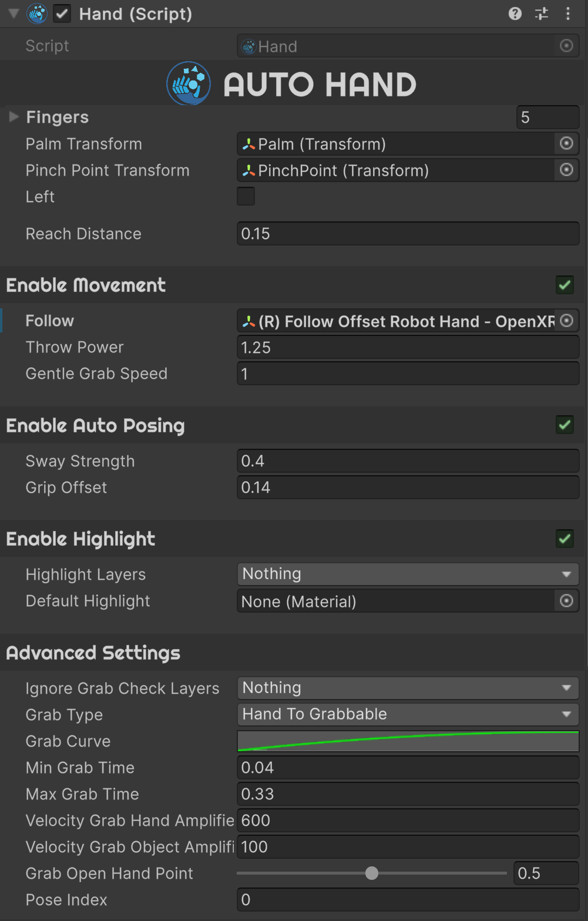
Task: Open the component presets slider icon
Action: pyautogui.click(x=542, y=14)
